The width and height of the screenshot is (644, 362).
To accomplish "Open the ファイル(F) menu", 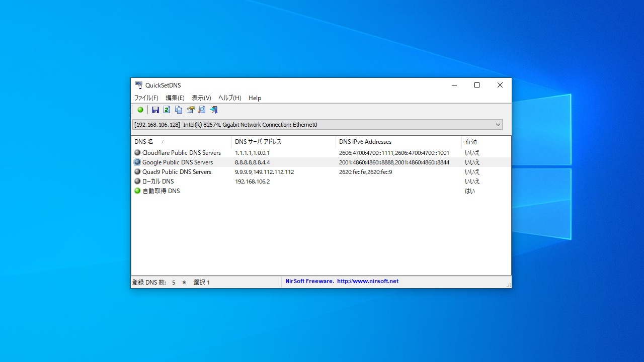I will [x=146, y=98].
